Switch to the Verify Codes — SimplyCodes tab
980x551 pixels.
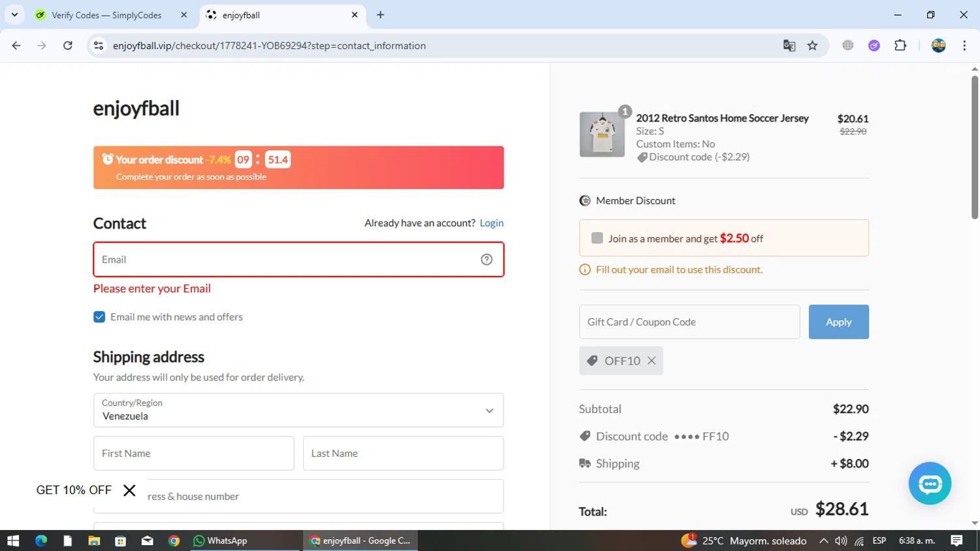click(106, 15)
